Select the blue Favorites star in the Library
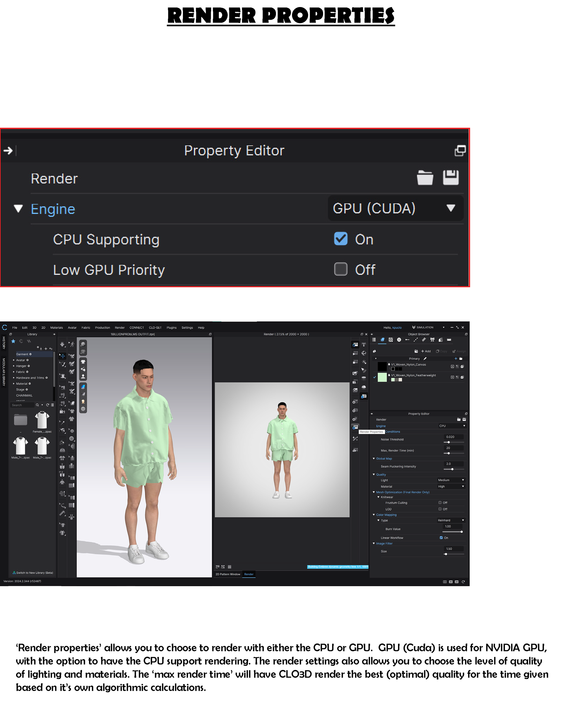 coord(13,341)
